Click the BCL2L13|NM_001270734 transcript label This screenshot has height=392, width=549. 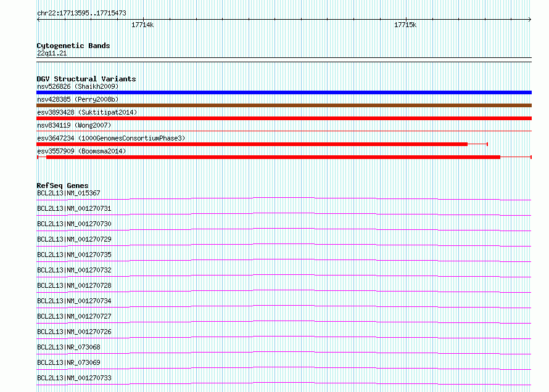tap(74, 301)
